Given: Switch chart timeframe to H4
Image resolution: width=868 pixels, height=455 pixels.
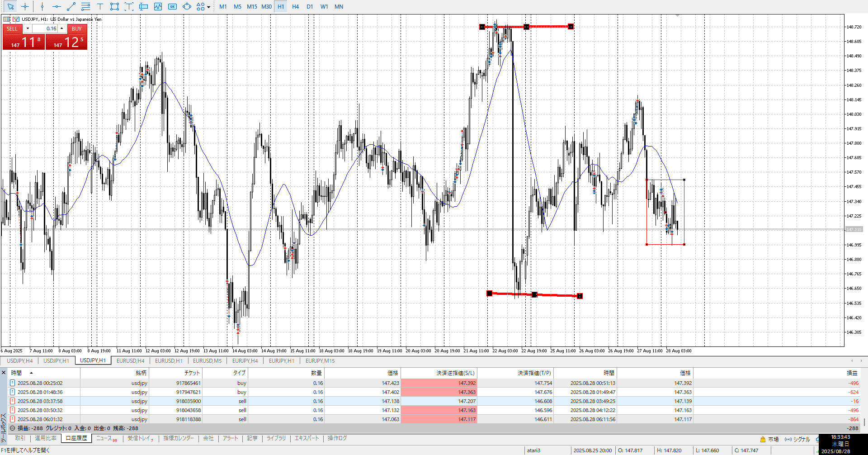Looking at the screenshot, I should (x=295, y=7).
